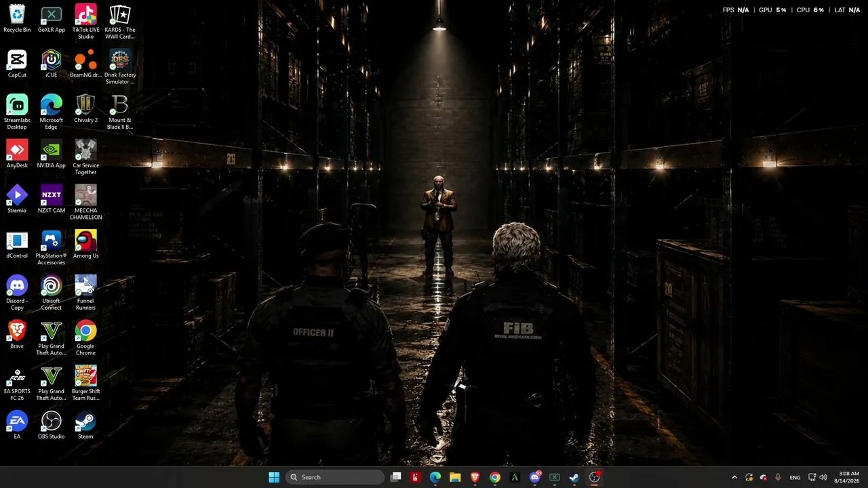Launch the Ubisoft Connect desktop shortcut
868x488 pixels.
pos(52,293)
